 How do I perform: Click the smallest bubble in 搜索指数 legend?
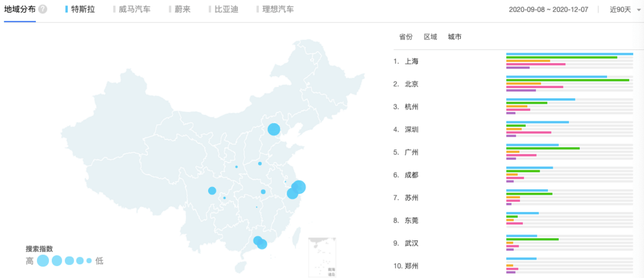point(89,260)
